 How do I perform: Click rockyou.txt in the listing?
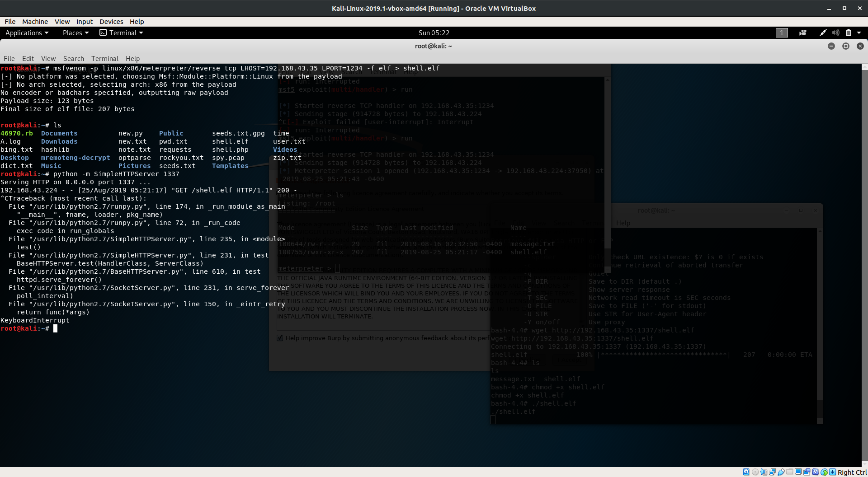point(181,158)
